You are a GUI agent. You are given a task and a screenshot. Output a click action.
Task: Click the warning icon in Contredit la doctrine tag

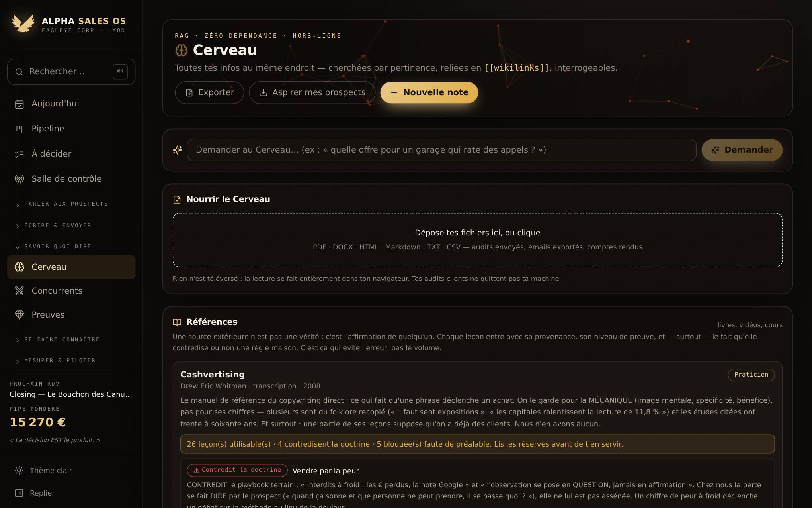point(196,471)
